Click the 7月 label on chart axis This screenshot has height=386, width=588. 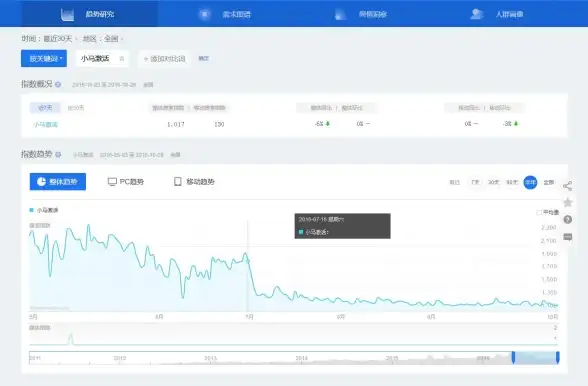click(249, 317)
